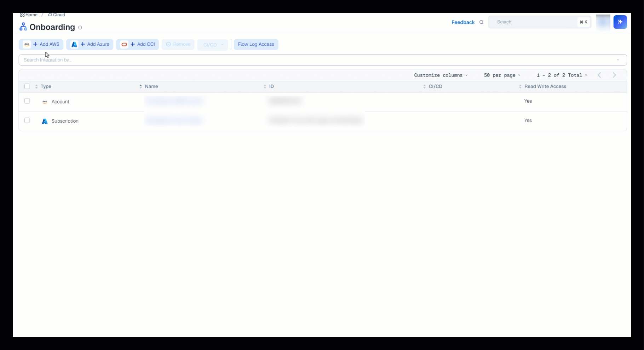Open the blurred name link in Account row

pos(174,101)
